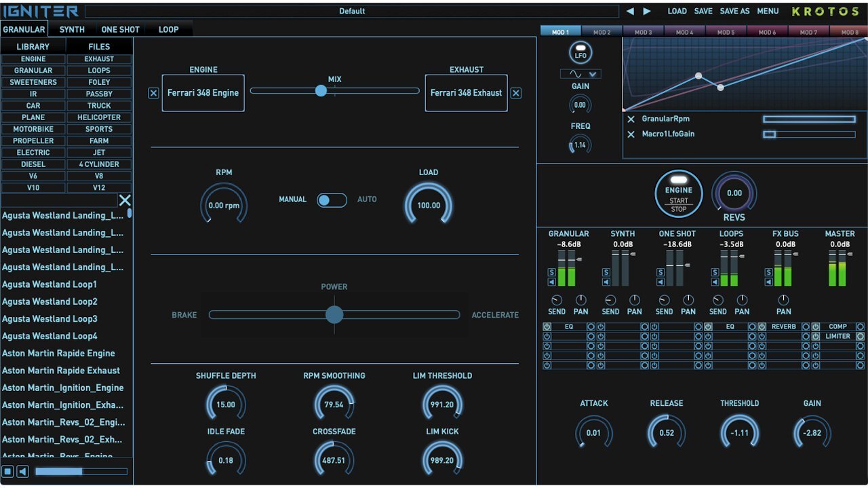Viewport: 868px width, 488px height.
Task: Select the MOD 3 modulation tab
Action: pos(643,32)
